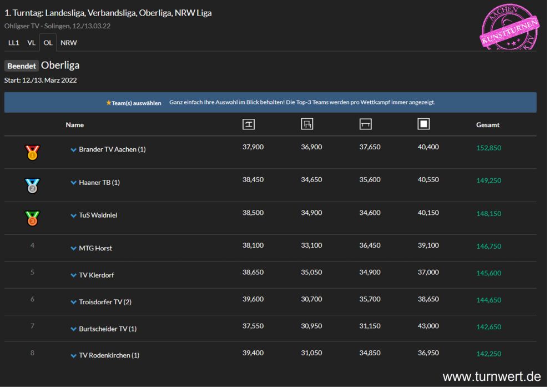Click the floor exercise column icon

(x=423, y=125)
